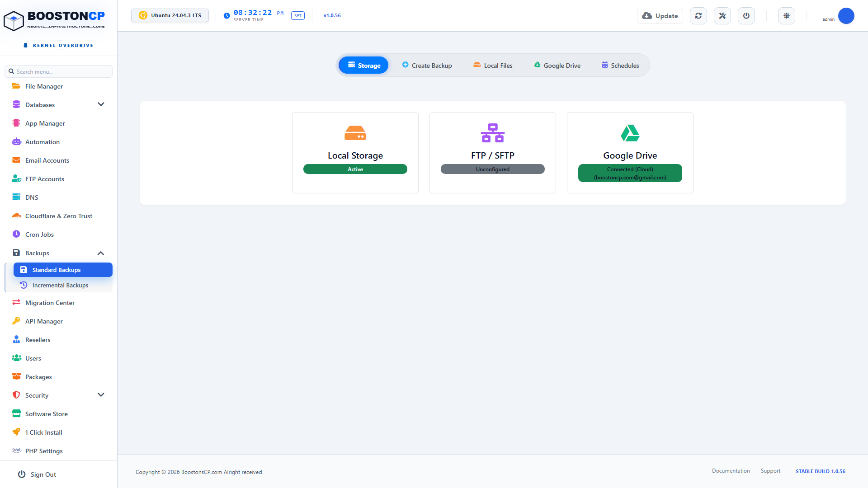This screenshot has width=868, height=488.
Task: Open 1 Click Install rocket item
Action: [59, 432]
